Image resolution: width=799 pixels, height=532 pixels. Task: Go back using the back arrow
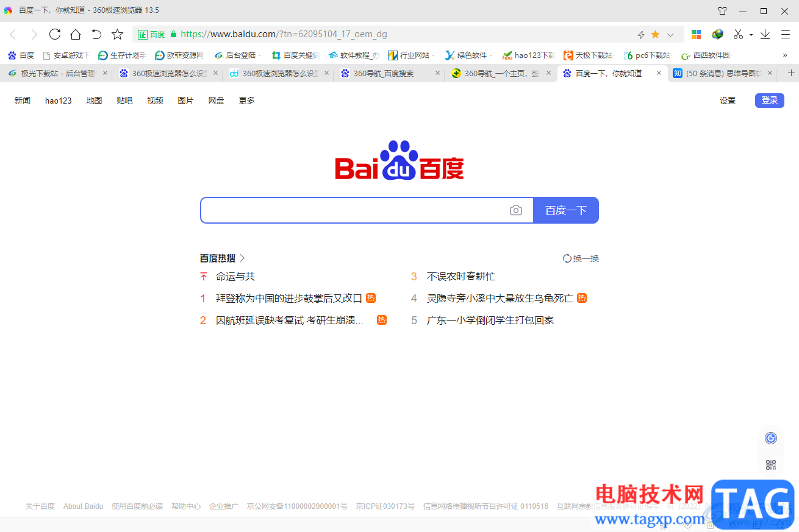[13, 34]
